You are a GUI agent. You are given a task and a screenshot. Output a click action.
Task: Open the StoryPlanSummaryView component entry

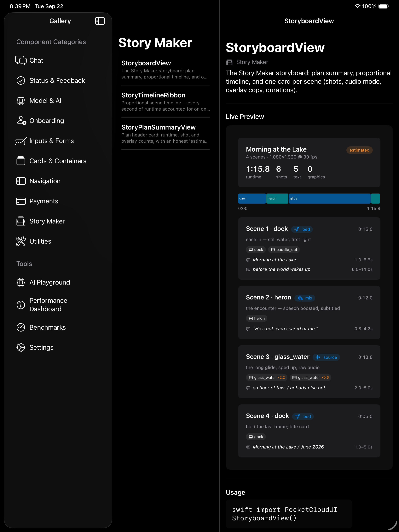point(165,134)
